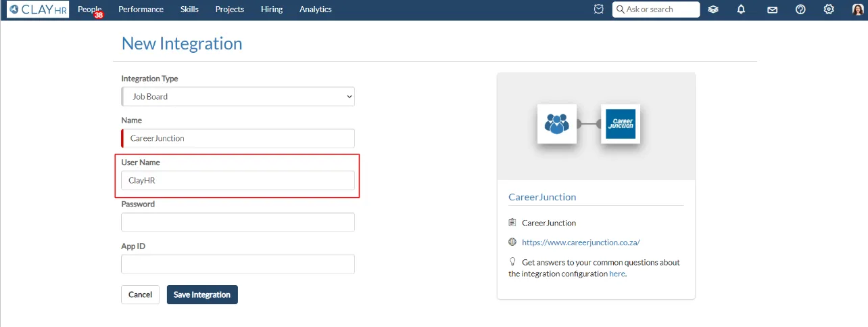This screenshot has height=327, width=868.
Task: Open notifications bell icon
Action: [x=742, y=9]
